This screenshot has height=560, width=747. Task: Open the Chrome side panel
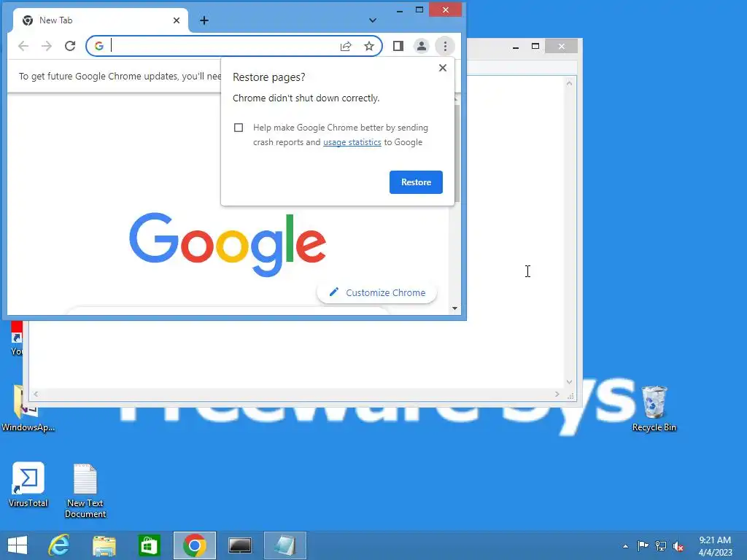click(x=398, y=46)
